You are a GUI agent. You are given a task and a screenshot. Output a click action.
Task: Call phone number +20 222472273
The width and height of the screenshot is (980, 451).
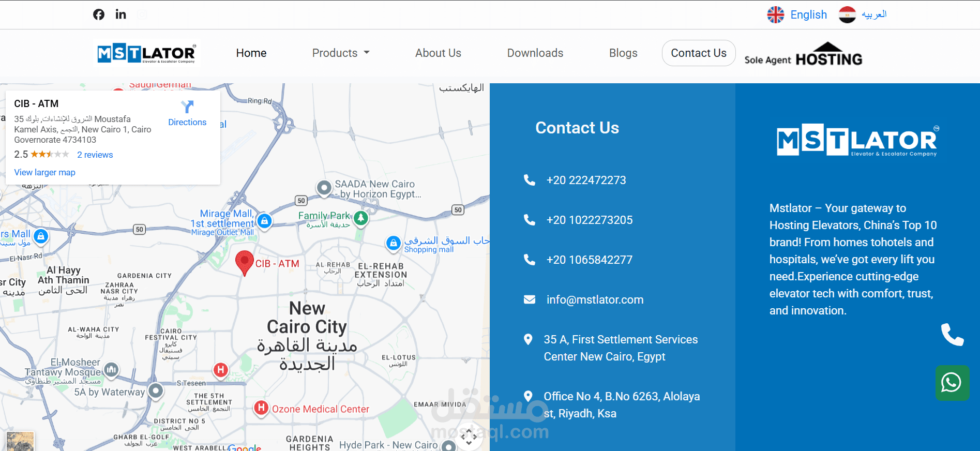tap(586, 180)
